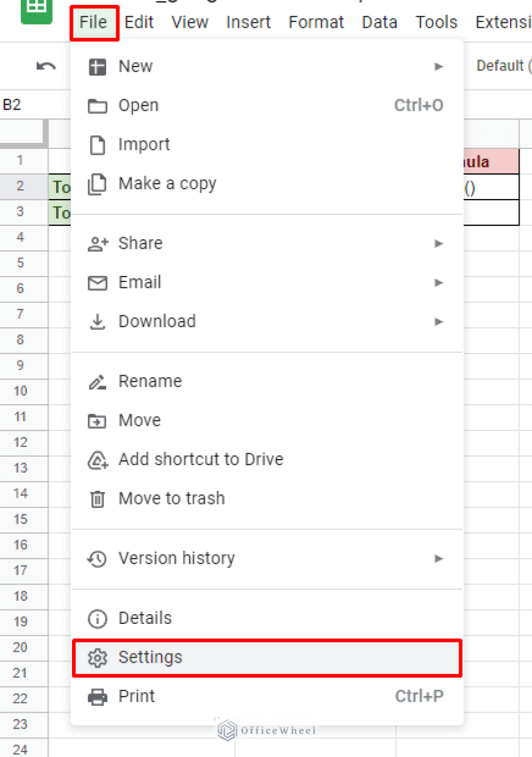Image resolution: width=532 pixels, height=757 pixels.
Task: Click the Details menu entry
Action: [x=145, y=618]
